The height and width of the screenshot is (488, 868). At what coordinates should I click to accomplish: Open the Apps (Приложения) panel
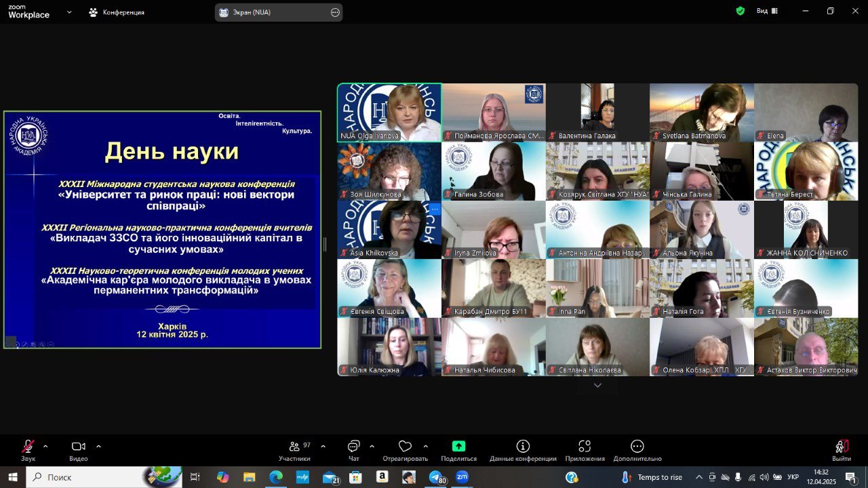click(585, 447)
